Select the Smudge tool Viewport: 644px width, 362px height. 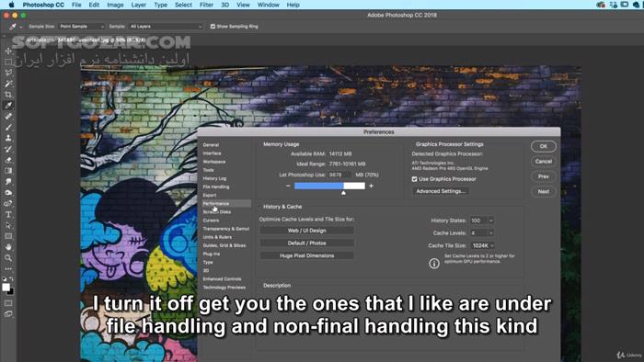[x=8, y=182]
